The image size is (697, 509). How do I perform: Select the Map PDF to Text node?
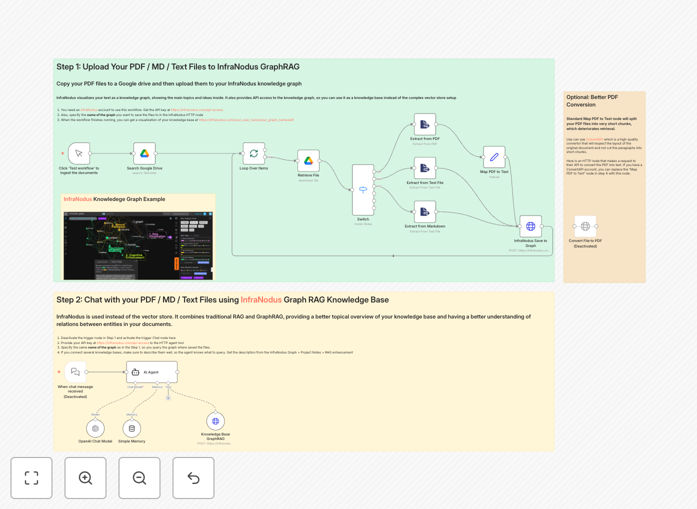tap(494, 157)
